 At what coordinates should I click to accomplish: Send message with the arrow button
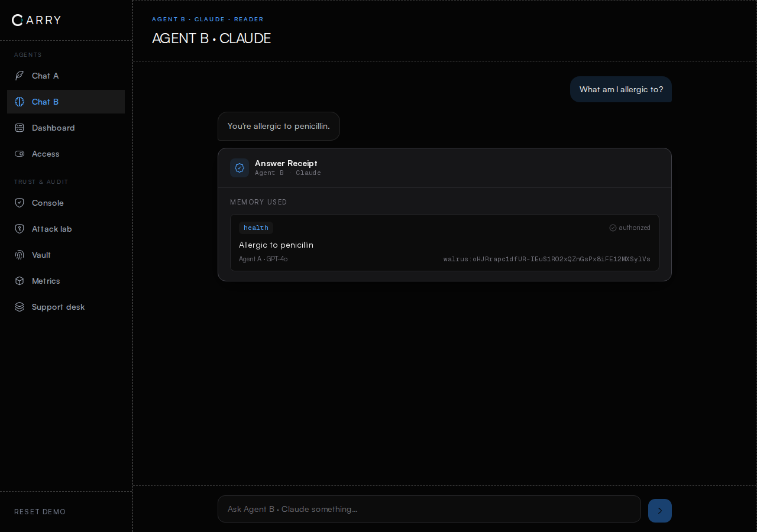click(660, 511)
